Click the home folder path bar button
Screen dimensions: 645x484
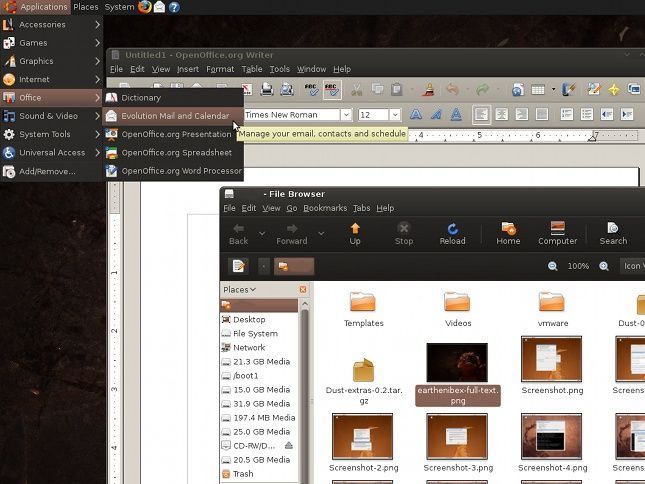tap(294, 266)
